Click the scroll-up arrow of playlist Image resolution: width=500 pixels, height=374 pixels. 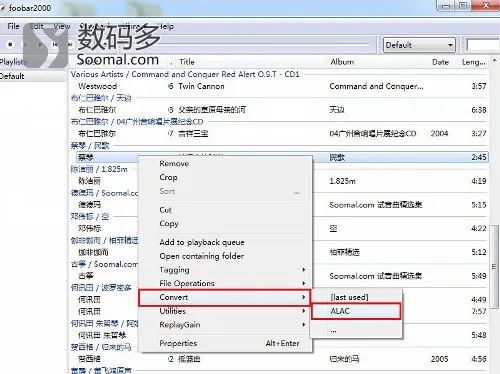(495, 61)
